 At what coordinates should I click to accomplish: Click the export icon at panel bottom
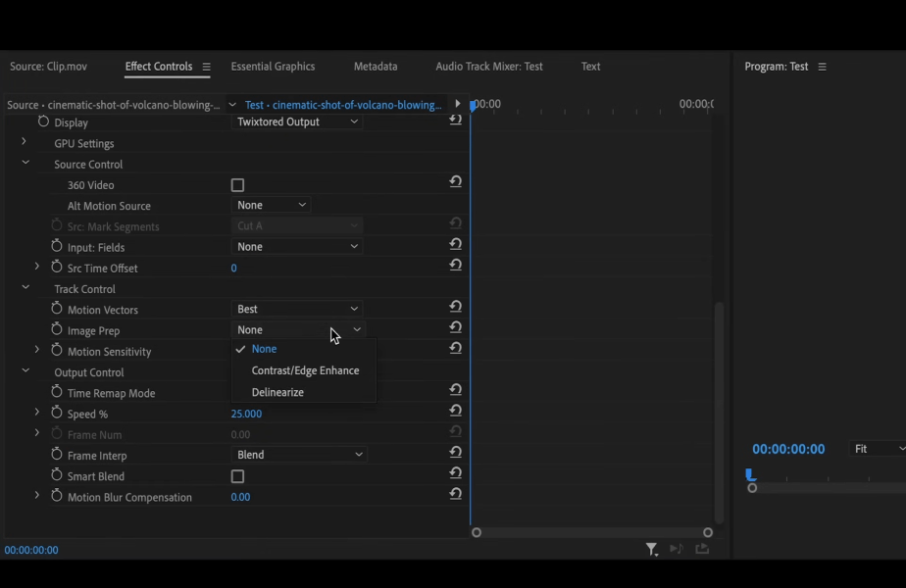[x=702, y=549]
